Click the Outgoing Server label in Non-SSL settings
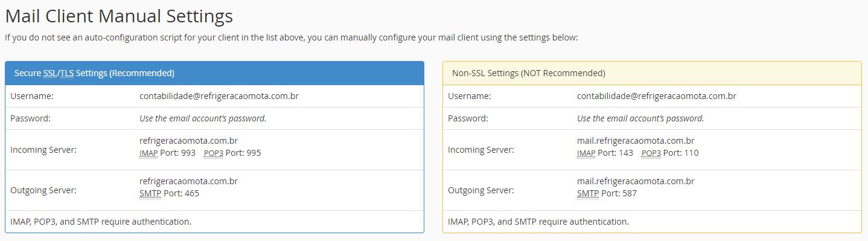The image size is (868, 241). point(481,190)
